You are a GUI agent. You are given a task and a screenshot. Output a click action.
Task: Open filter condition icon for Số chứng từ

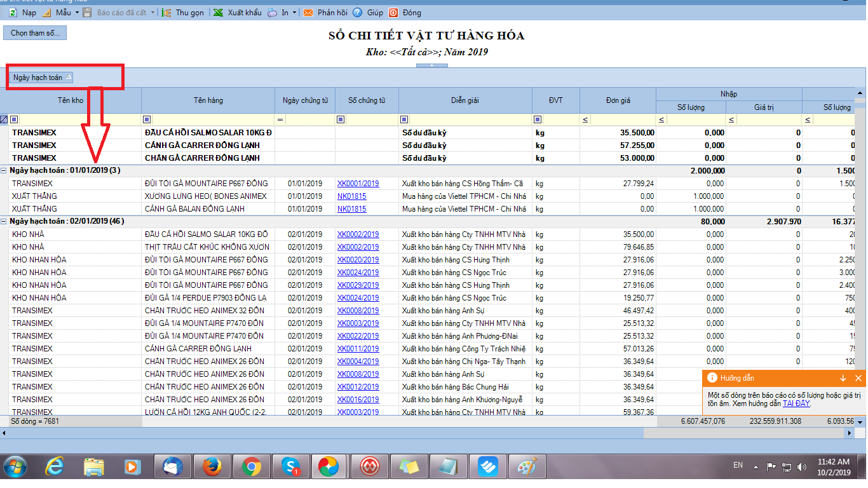[x=341, y=119]
